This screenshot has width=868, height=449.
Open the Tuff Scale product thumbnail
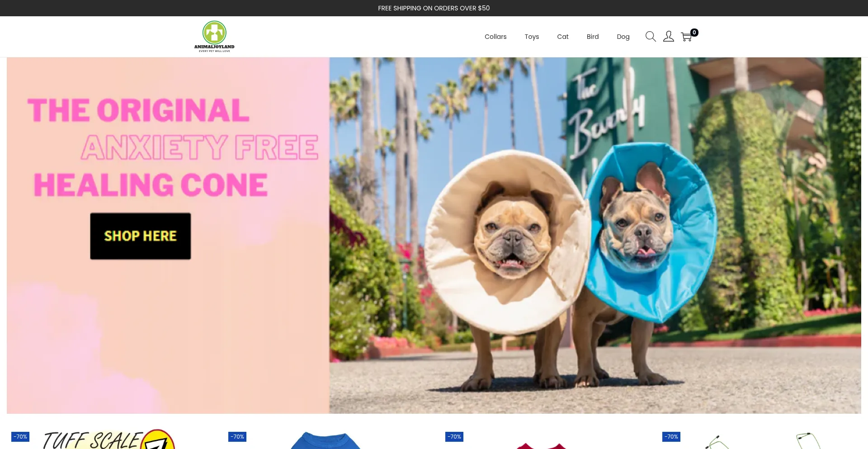pos(108,439)
